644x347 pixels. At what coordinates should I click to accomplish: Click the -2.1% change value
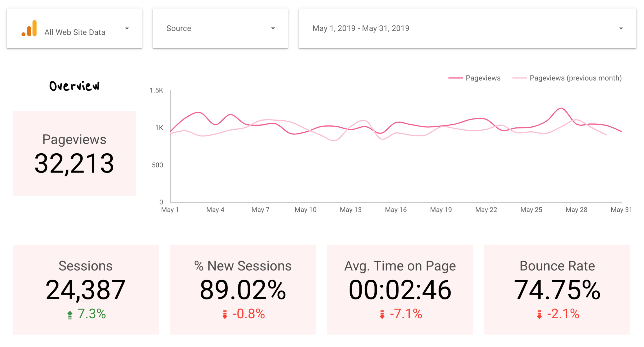[x=563, y=314]
